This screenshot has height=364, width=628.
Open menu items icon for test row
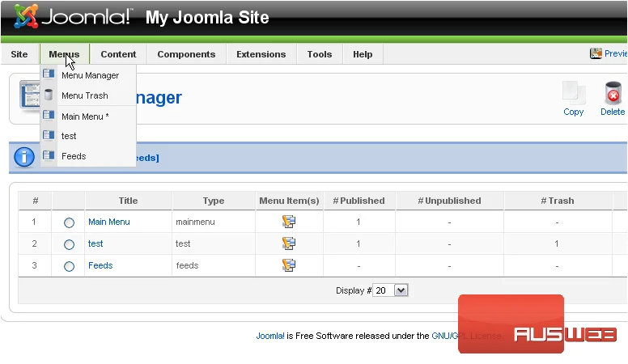(289, 243)
